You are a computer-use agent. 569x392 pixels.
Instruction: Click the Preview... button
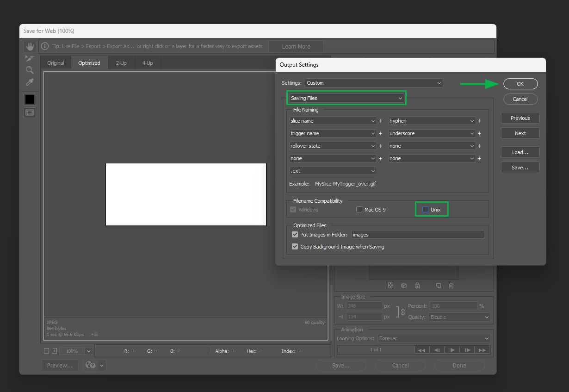(x=60, y=365)
